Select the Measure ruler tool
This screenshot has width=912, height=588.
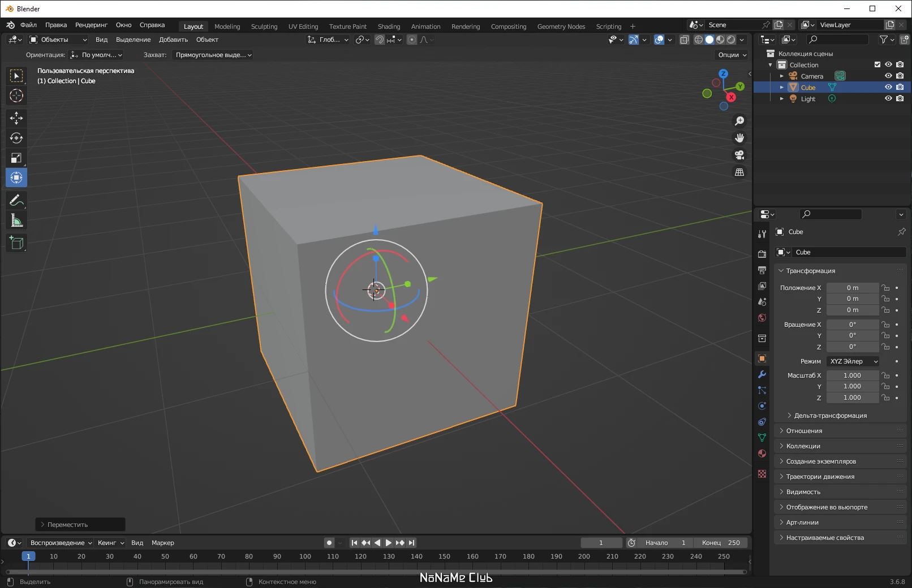[16, 221]
